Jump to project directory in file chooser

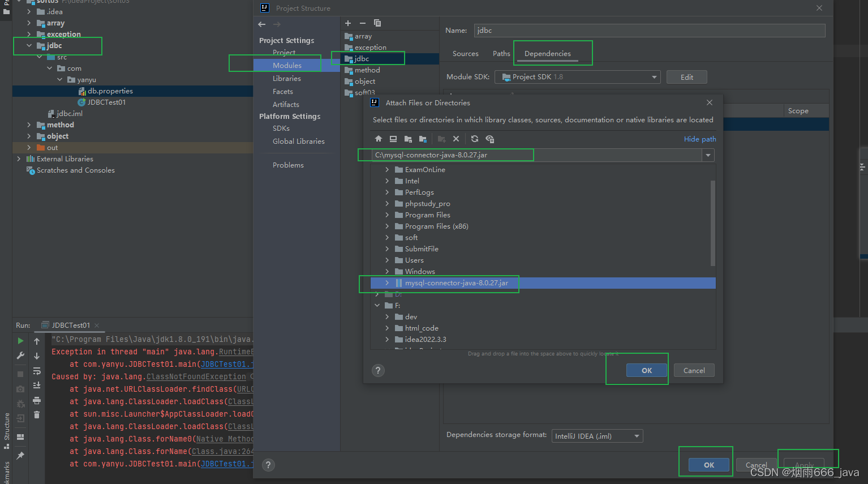pos(408,139)
